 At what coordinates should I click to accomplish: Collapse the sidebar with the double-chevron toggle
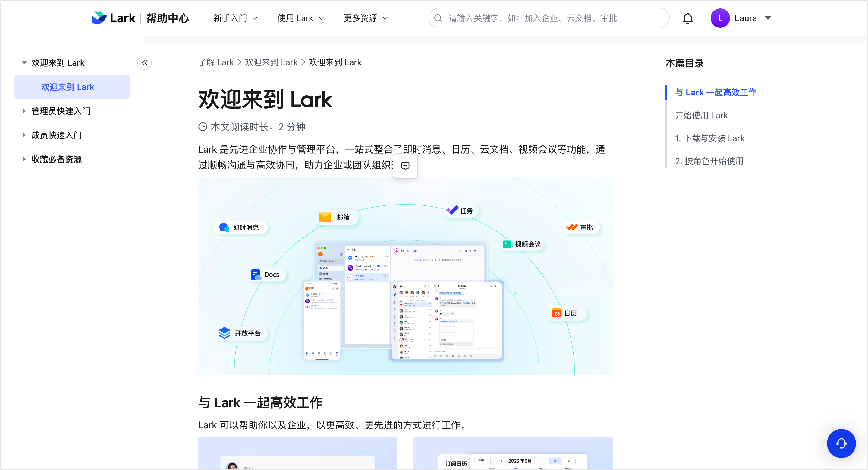click(145, 63)
